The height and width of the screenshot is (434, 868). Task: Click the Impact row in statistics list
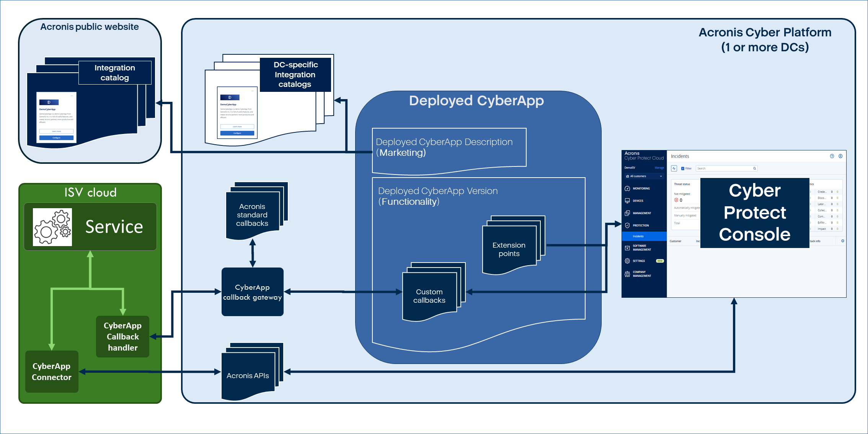(x=828, y=229)
